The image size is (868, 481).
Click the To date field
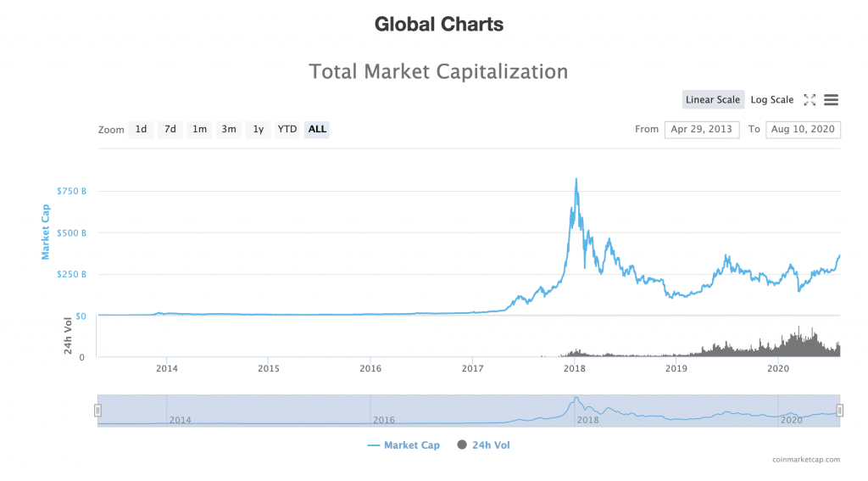pos(802,130)
